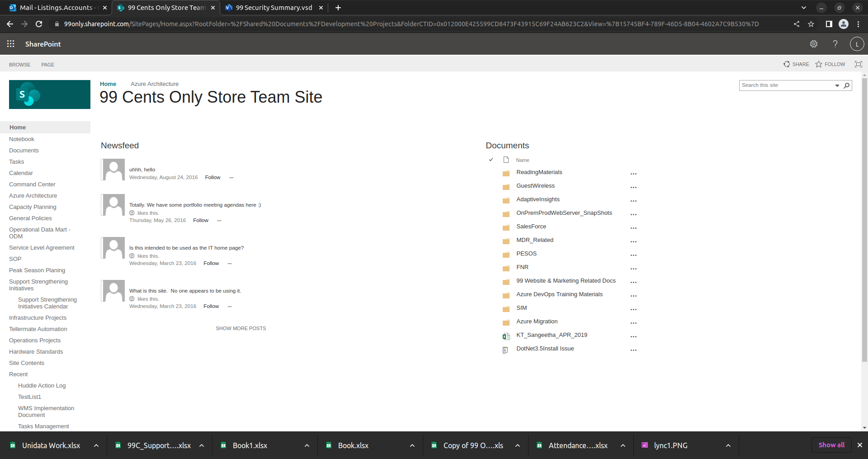Open SharePoint help question mark
The width and height of the screenshot is (868, 459).
click(x=835, y=44)
